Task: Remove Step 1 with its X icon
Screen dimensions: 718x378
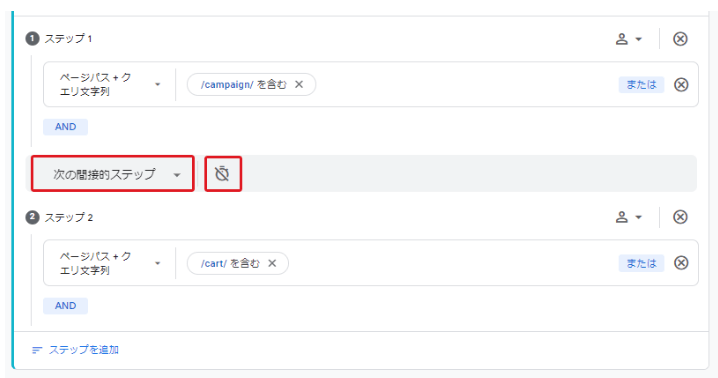Action: [x=680, y=39]
